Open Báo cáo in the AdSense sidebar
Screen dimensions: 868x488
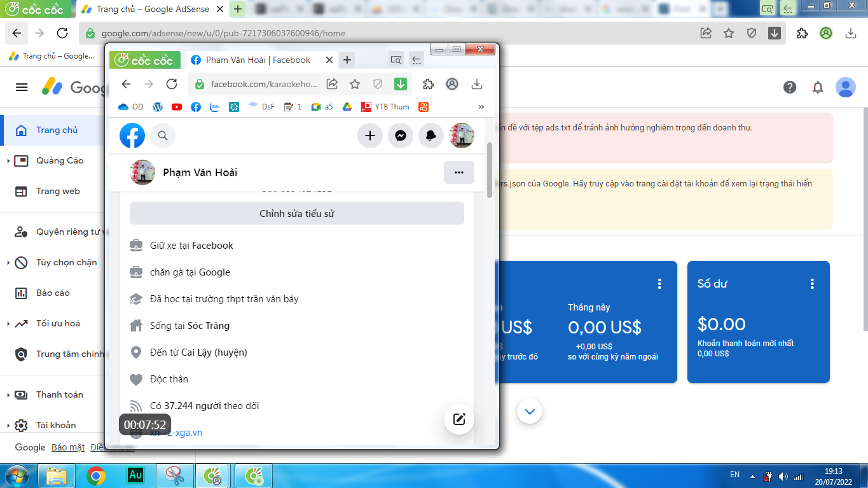point(53,293)
